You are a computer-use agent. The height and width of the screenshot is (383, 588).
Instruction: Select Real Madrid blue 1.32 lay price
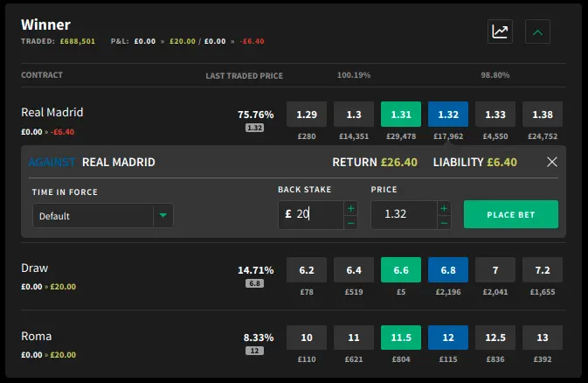click(448, 115)
